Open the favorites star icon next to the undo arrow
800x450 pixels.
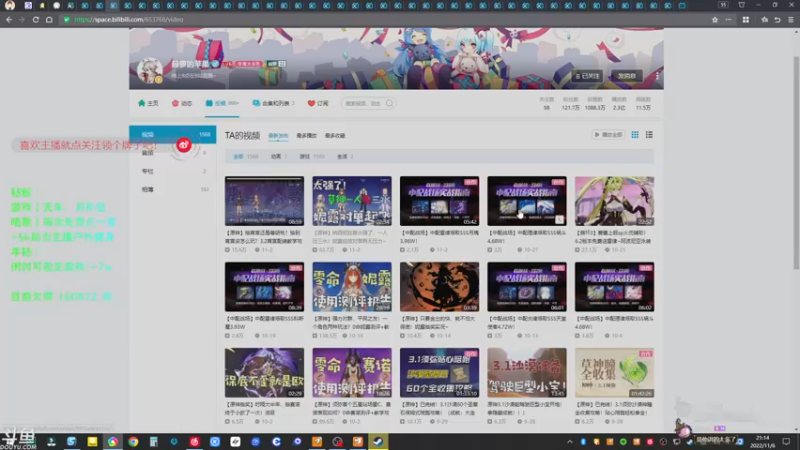pyautogui.click(x=764, y=19)
